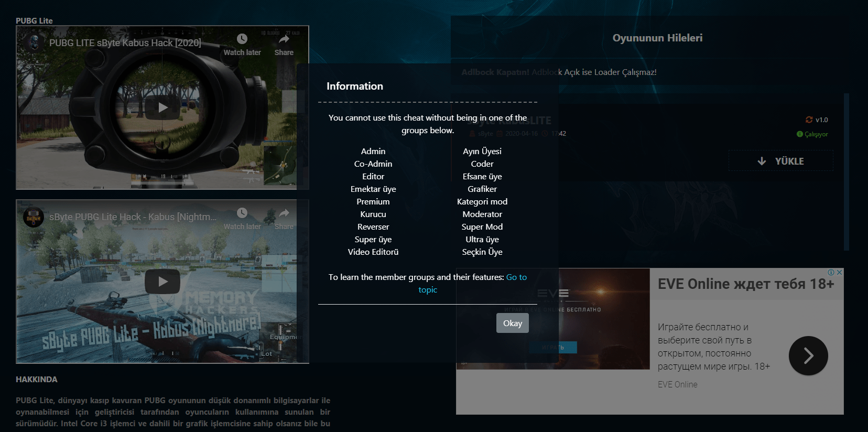
Task: Click the 'Ayın Üyesi' group name
Action: [482, 151]
